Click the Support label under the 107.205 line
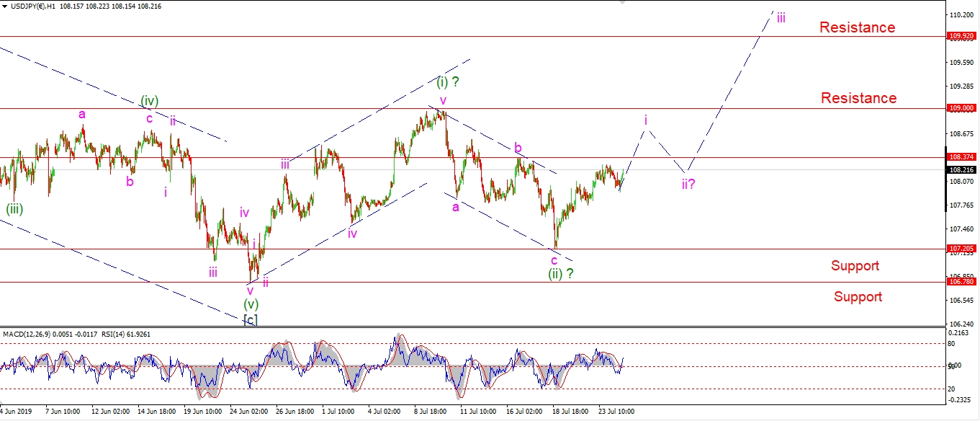Image resolution: width=980 pixels, height=421 pixels. 855,266
